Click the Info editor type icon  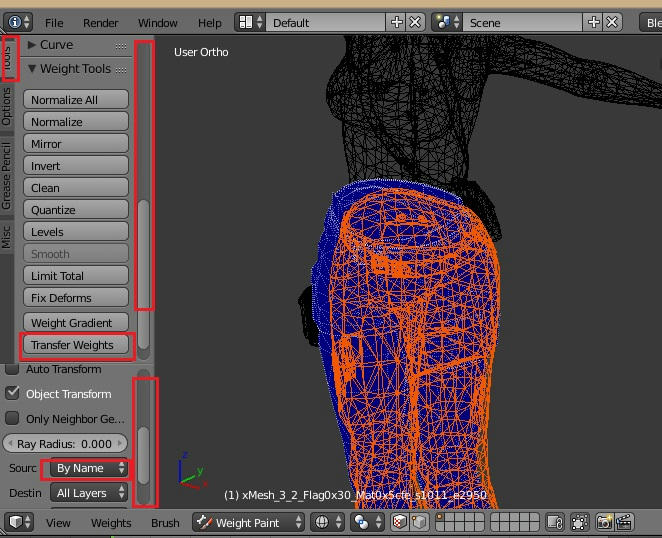(x=19, y=22)
